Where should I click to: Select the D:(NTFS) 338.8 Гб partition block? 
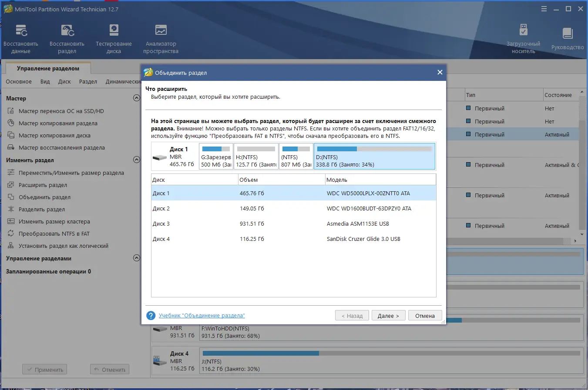(375, 157)
